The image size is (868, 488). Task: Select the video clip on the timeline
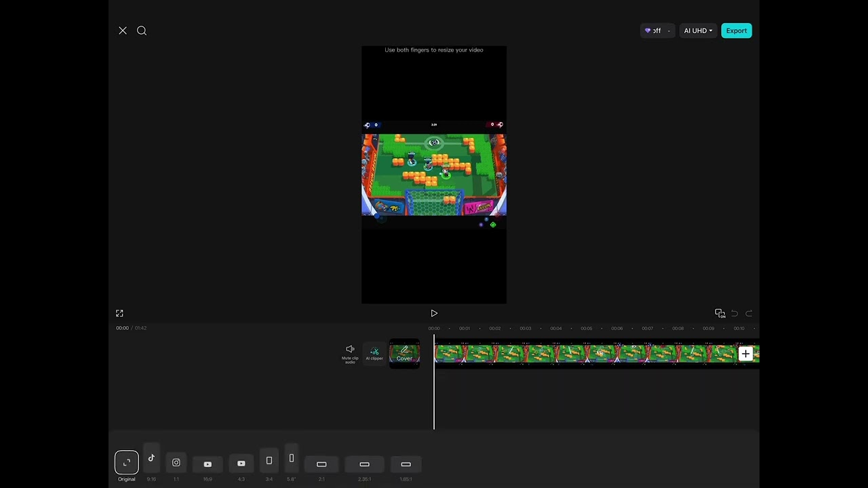[597, 353]
